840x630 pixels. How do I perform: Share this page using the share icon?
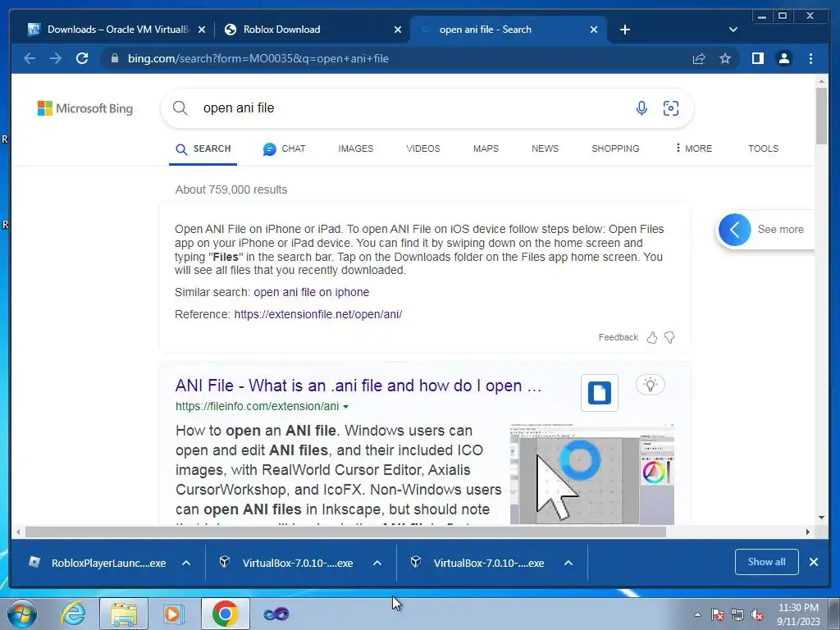pos(699,58)
